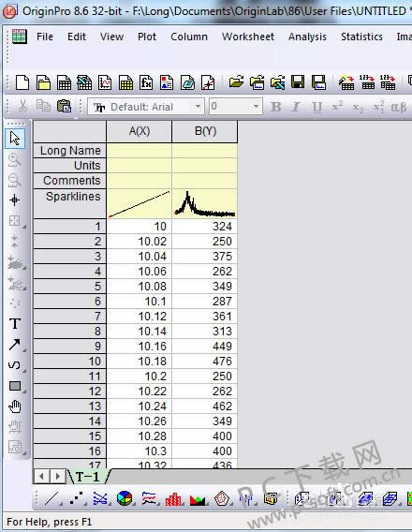Open the Plot menu
The height and width of the screenshot is (532, 412).
147,37
